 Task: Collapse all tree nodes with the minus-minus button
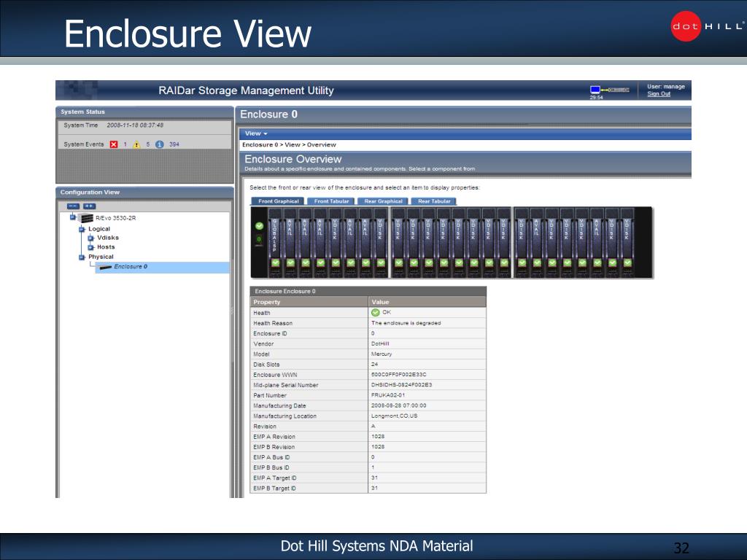73,206
